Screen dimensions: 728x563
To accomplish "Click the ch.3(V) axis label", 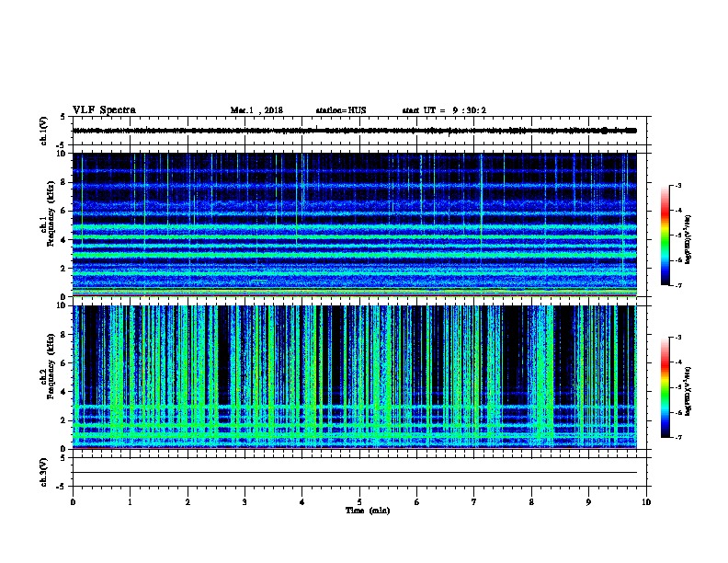I will coord(43,472).
